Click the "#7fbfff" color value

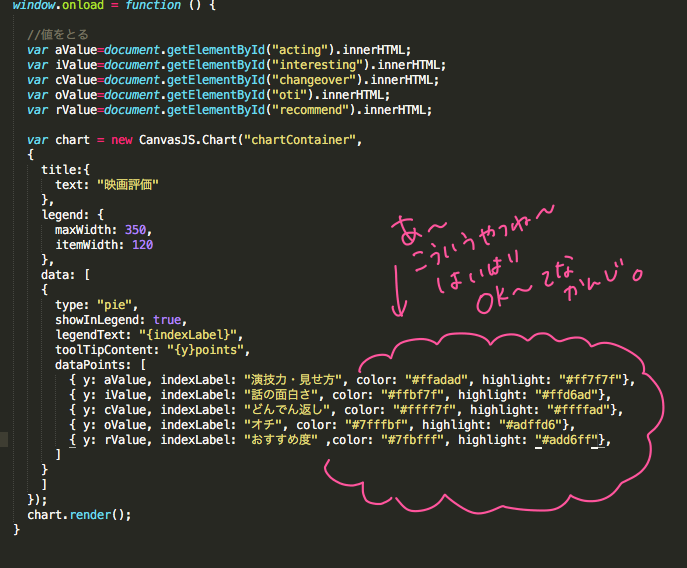(x=412, y=440)
